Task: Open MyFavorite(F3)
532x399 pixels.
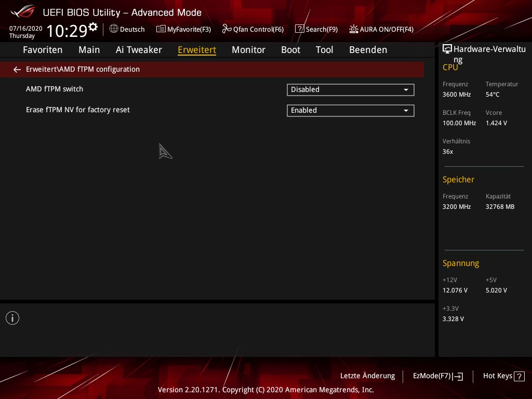Action: [183, 29]
